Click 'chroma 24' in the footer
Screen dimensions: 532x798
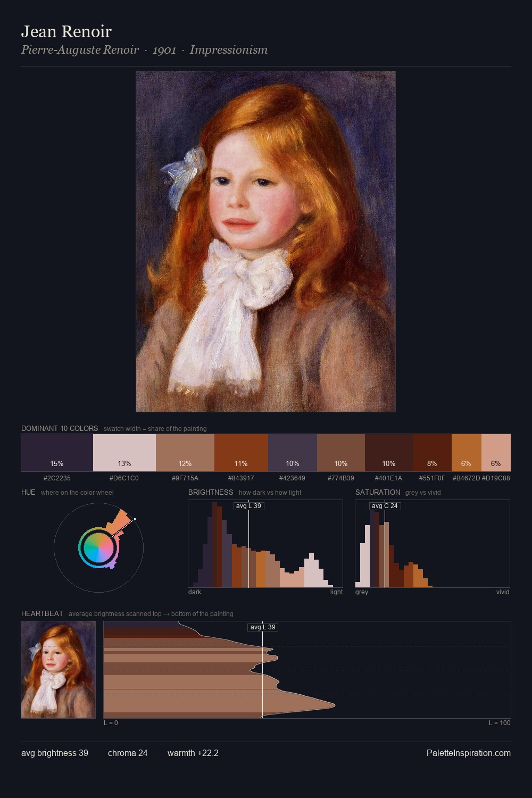tap(128, 753)
